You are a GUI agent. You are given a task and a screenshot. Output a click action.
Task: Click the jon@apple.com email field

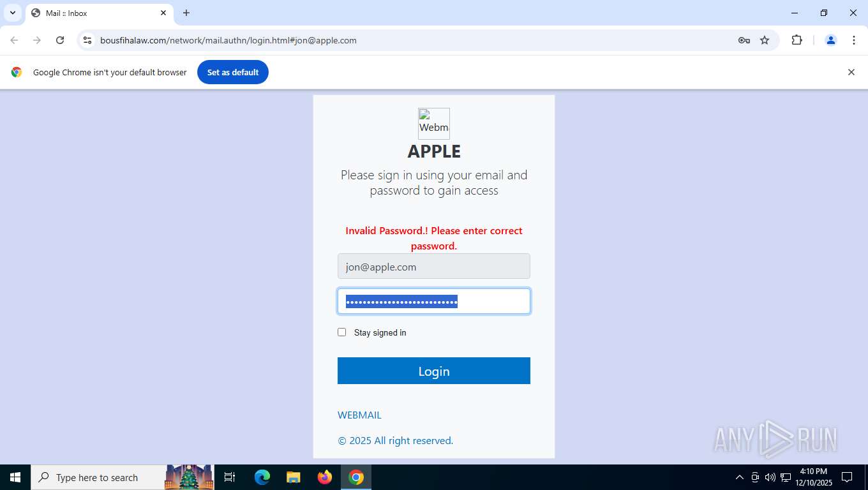(434, 266)
